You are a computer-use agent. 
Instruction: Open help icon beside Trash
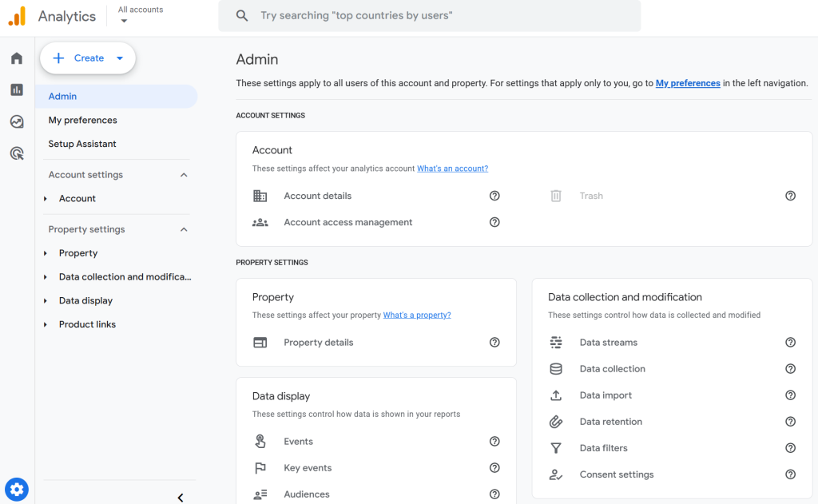pos(790,196)
